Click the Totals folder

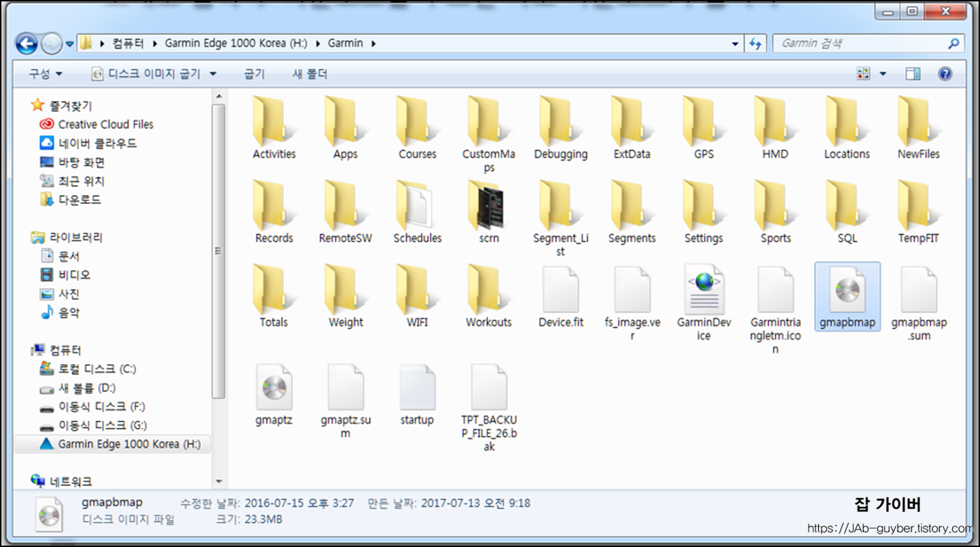[x=274, y=297]
